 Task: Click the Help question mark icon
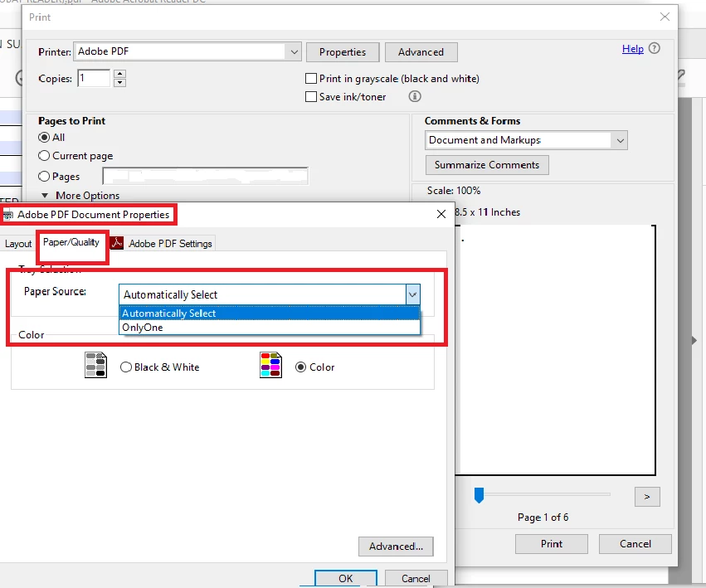[x=655, y=48]
